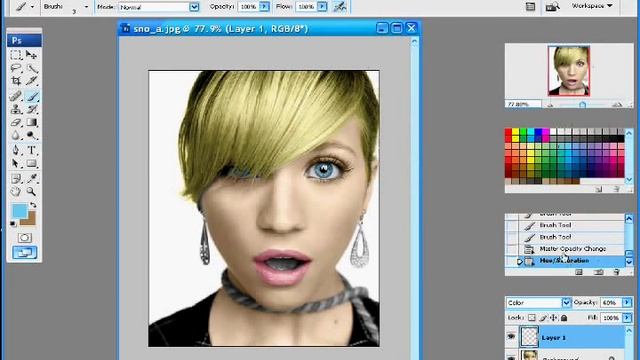Toggle lock position

[x=553, y=318]
